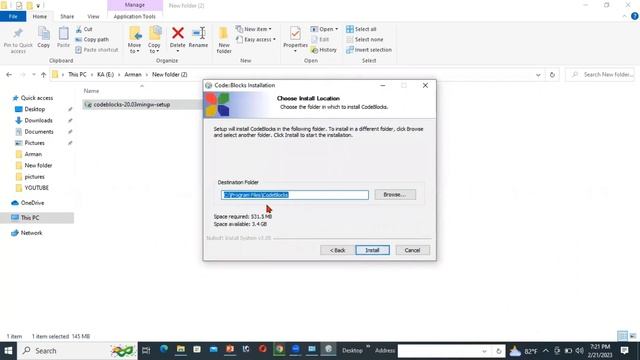
Task: Click the Copy ribbon icon
Action: (x=44, y=33)
